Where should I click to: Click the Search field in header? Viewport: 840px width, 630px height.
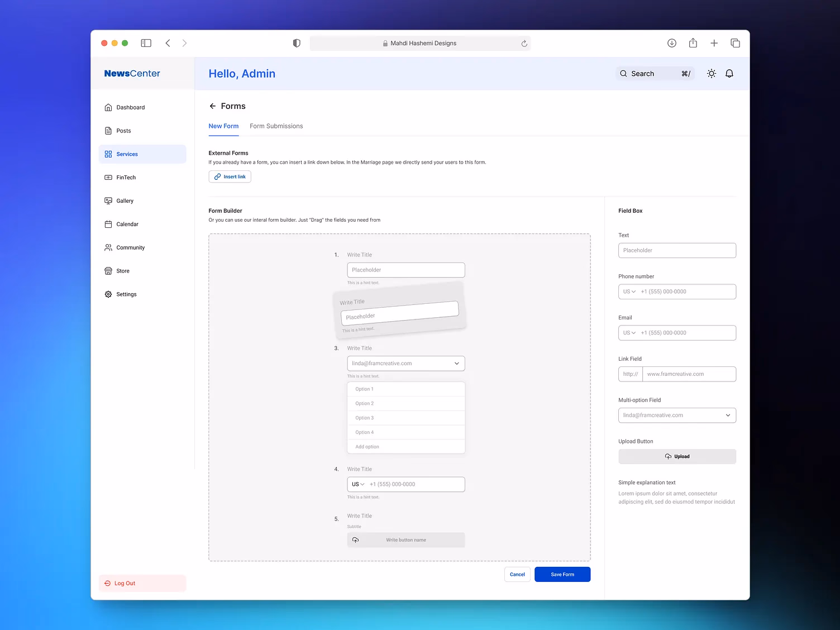tap(655, 74)
